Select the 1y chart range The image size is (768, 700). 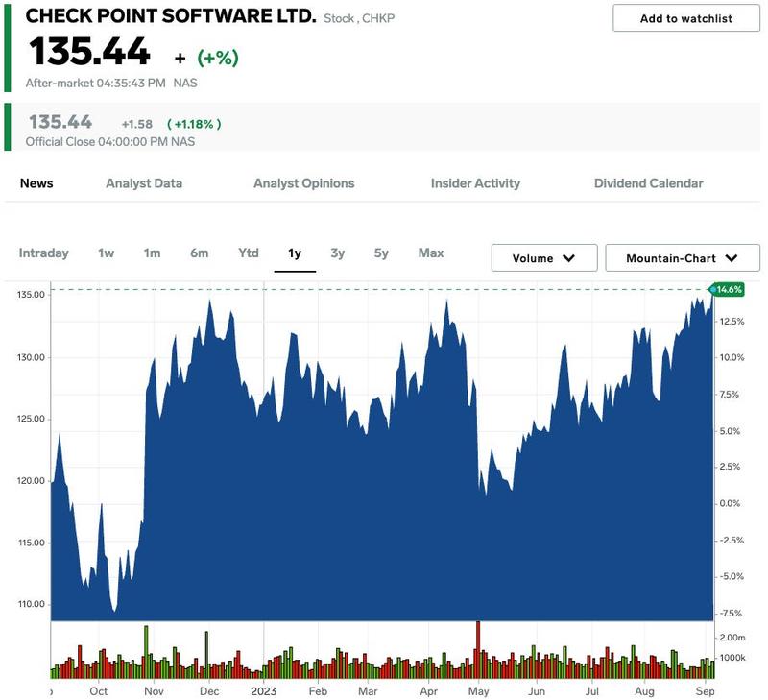[x=295, y=253]
